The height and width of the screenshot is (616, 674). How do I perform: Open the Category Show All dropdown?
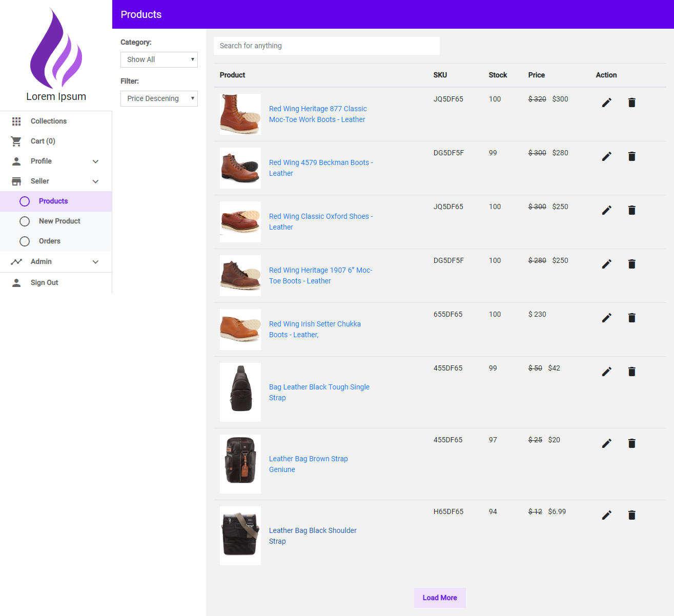(x=159, y=59)
